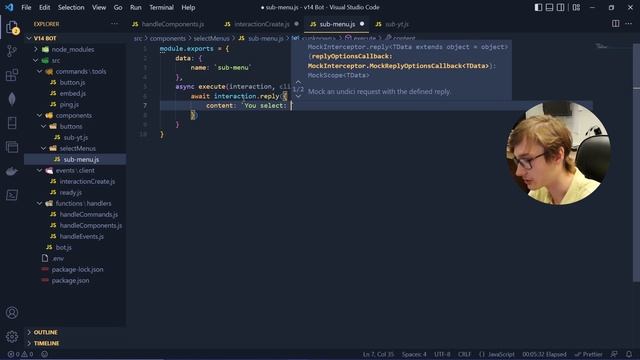640x360 pixels.
Task: Open the Edit menu
Action: point(44,7)
